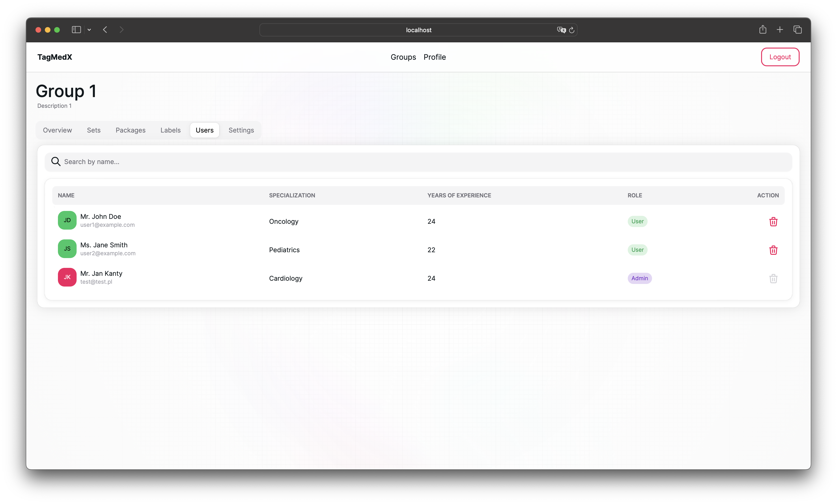Screen dimensions: 837x504
Task: Toggle the browser sidebar
Action: [x=76, y=30]
